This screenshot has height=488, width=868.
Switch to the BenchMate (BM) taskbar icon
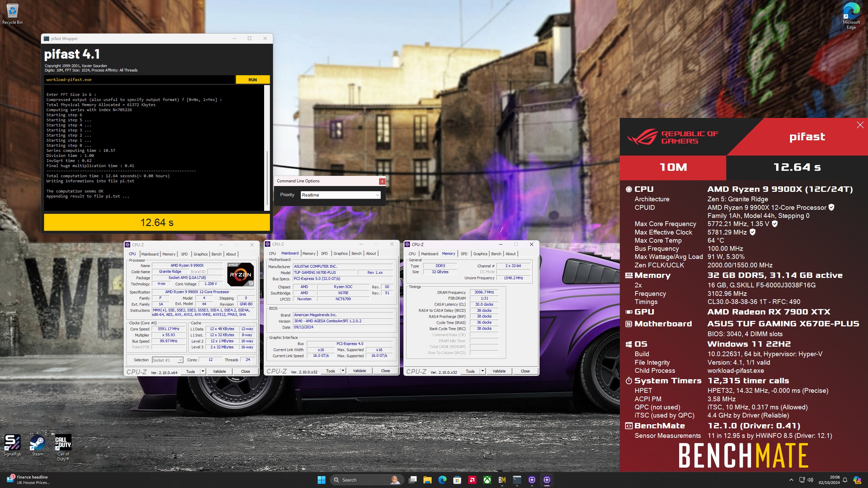click(x=502, y=480)
